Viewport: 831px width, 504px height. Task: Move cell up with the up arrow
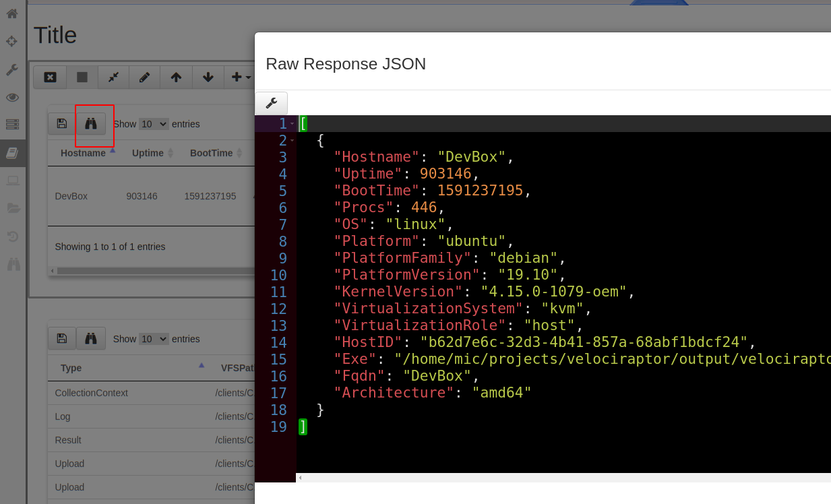[176, 77]
